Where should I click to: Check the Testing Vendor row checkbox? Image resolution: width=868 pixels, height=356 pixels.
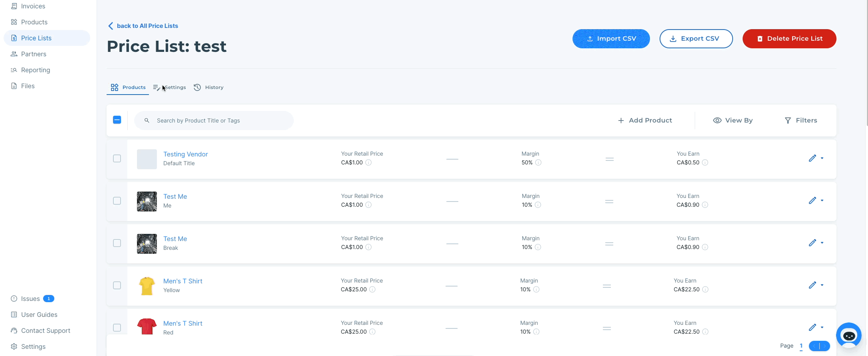117,158
